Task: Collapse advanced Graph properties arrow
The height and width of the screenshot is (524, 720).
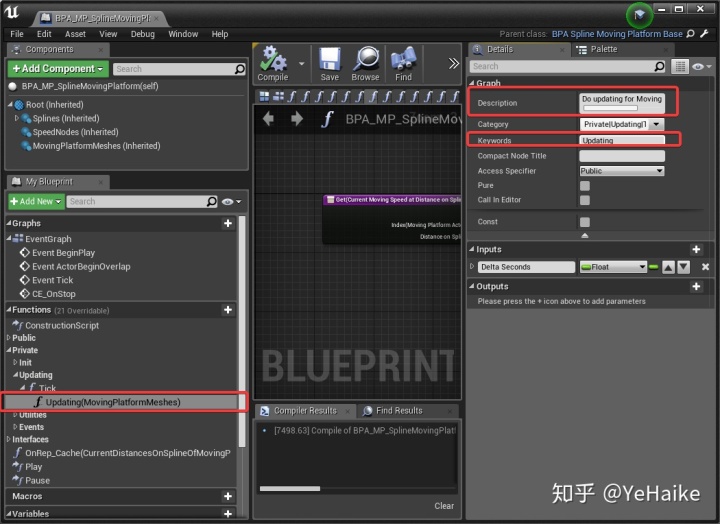Action: point(585,236)
